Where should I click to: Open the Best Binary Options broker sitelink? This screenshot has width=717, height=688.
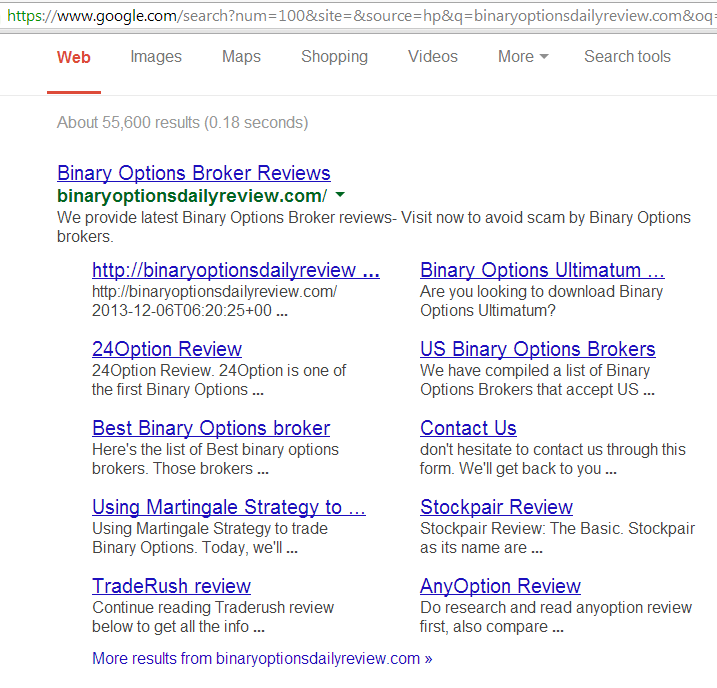coord(211,428)
